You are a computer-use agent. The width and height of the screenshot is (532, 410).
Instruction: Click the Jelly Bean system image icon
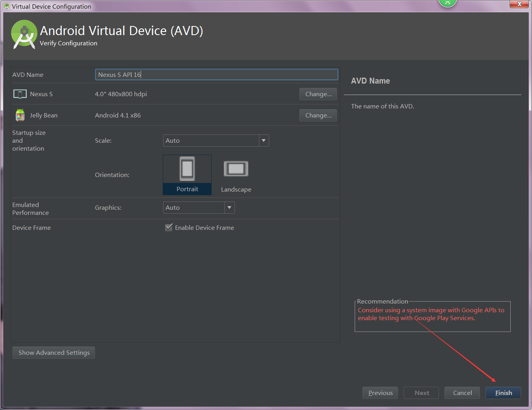20,115
